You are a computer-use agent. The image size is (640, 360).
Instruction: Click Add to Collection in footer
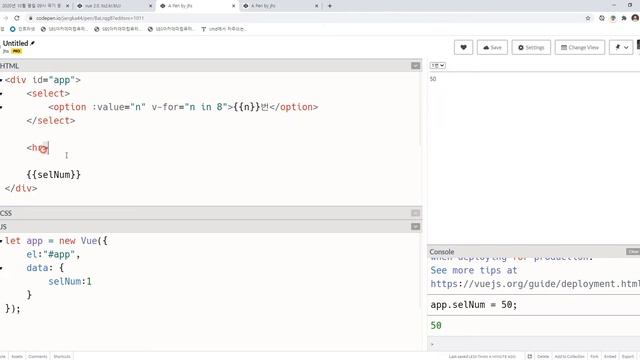569,356
